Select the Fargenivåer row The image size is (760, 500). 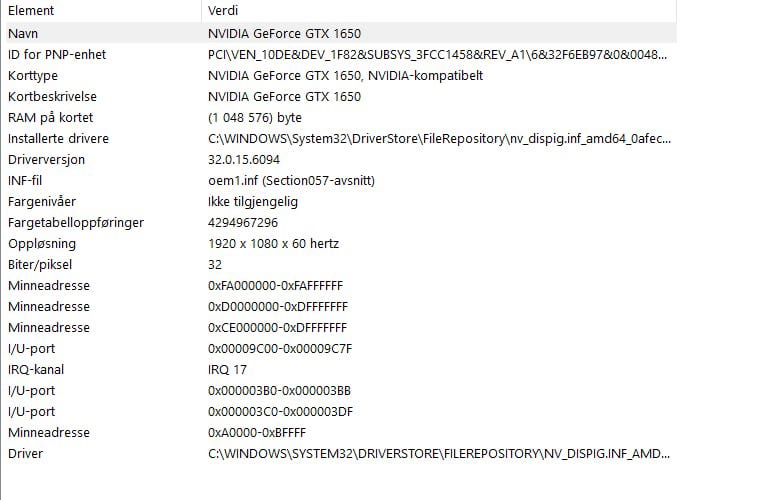pos(41,201)
